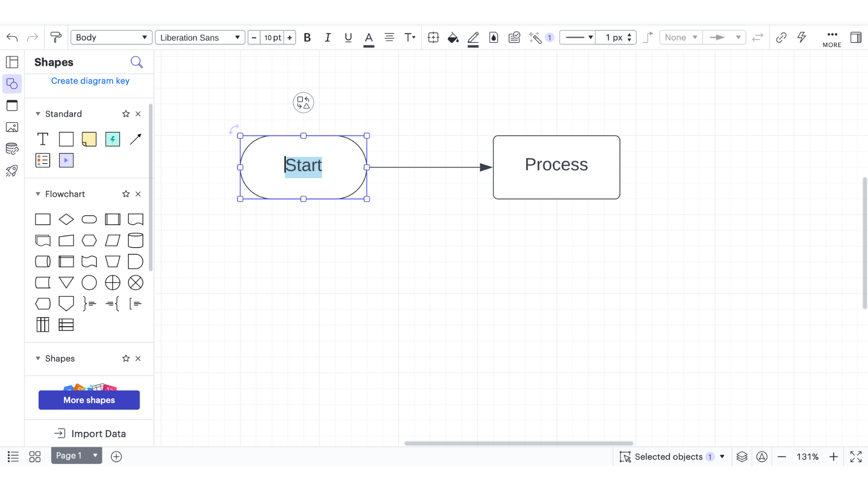Screen dimensions: 868x488
Task: Click the rocket icon in left sidebar
Action: (12, 171)
